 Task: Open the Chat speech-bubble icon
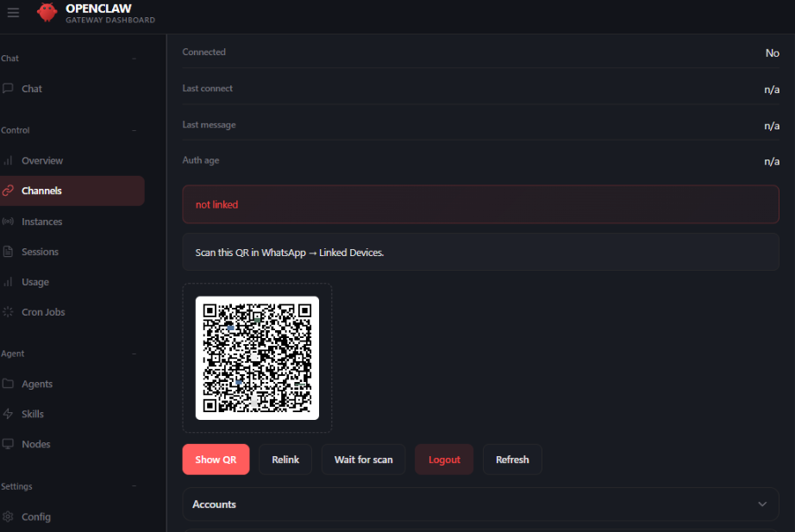point(8,89)
